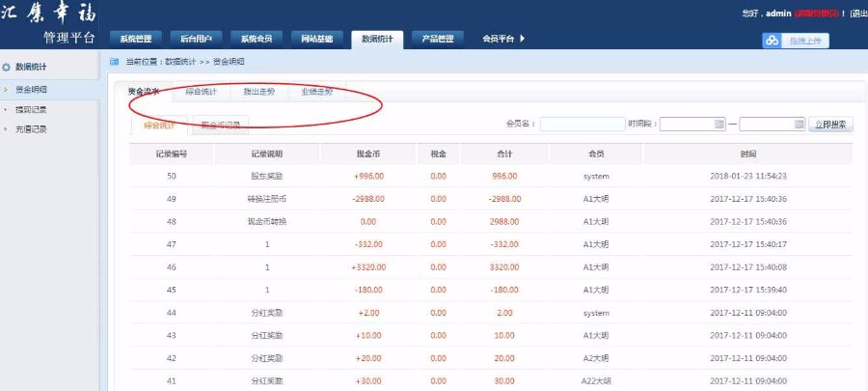Switch to the 系统管理 menu
Viewport: 868px width, 391px height.
tap(136, 39)
